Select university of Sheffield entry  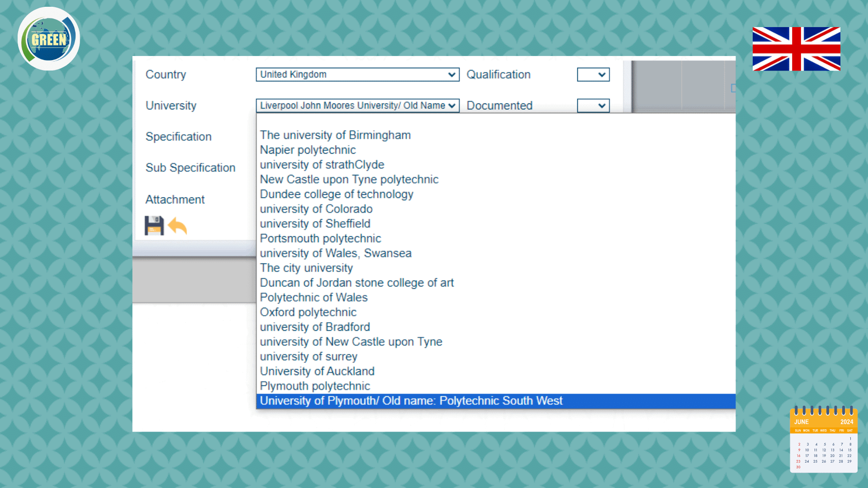[x=315, y=224]
